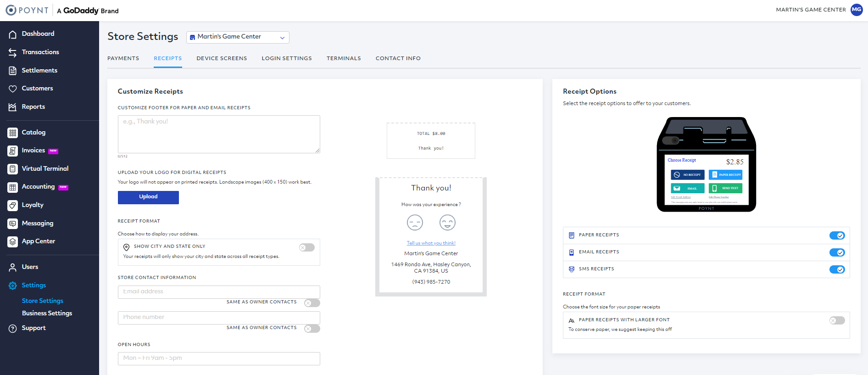Screen dimensions: 868x375
Task: Click the Support question mark icon
Action: tap(13, 328)
